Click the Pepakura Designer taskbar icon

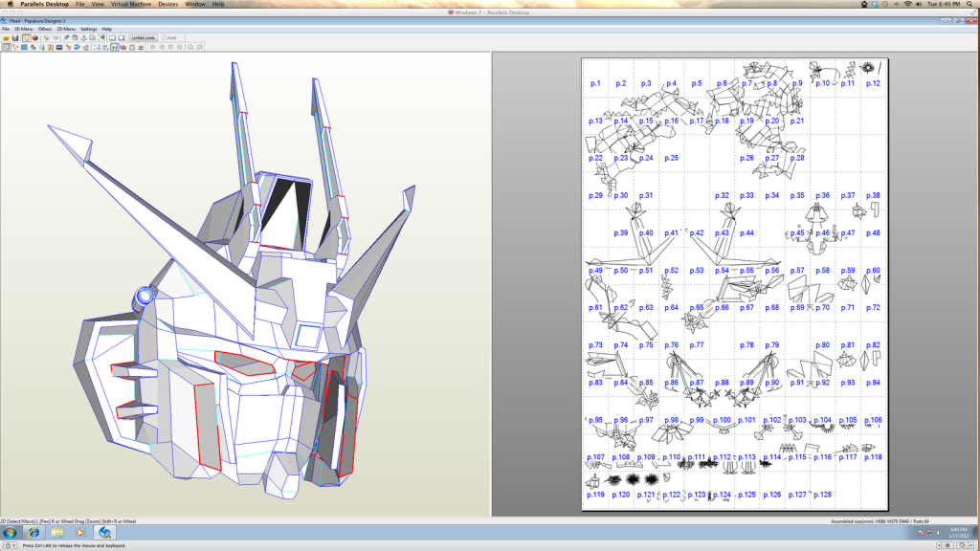point(103,531)
